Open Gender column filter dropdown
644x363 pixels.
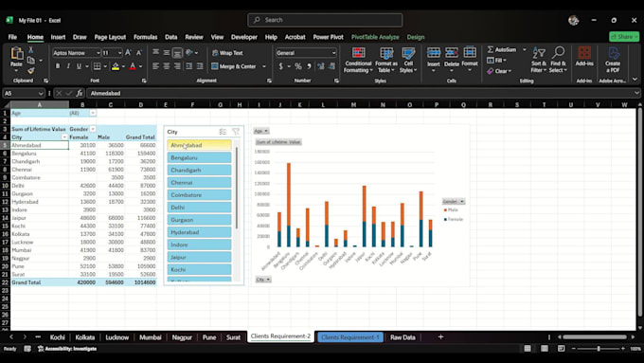93,129
